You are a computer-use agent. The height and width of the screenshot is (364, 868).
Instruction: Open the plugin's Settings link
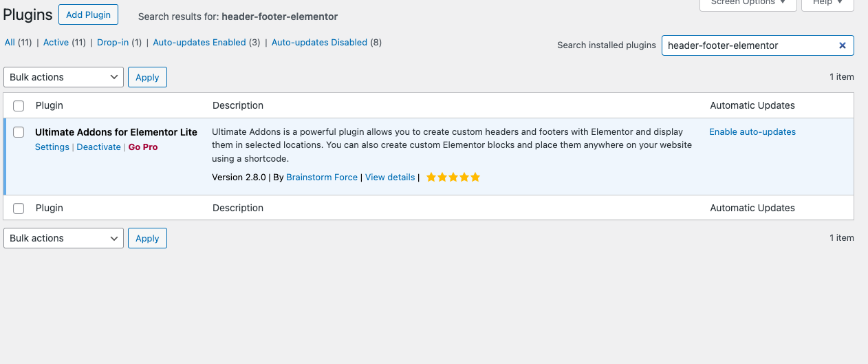[x=52, y=147]
